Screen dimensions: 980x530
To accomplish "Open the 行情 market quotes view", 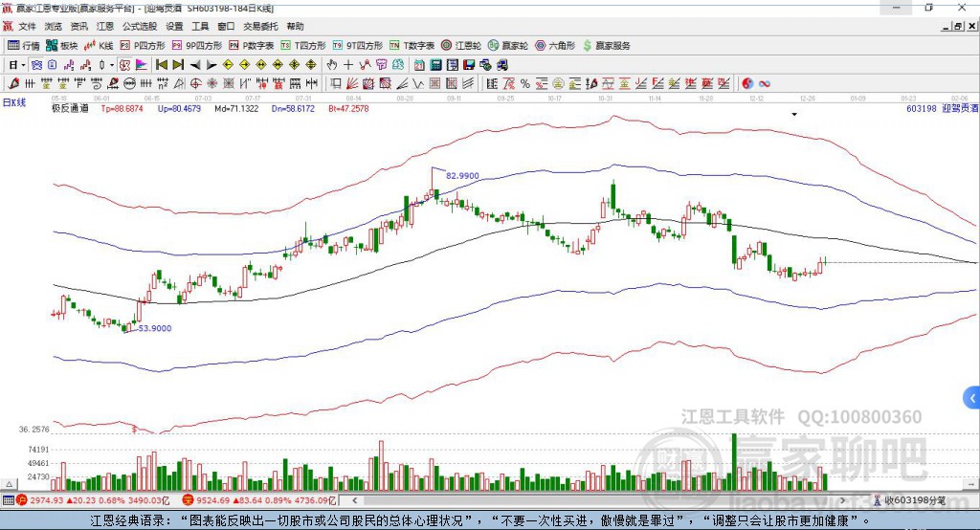I will pos(23,46).
